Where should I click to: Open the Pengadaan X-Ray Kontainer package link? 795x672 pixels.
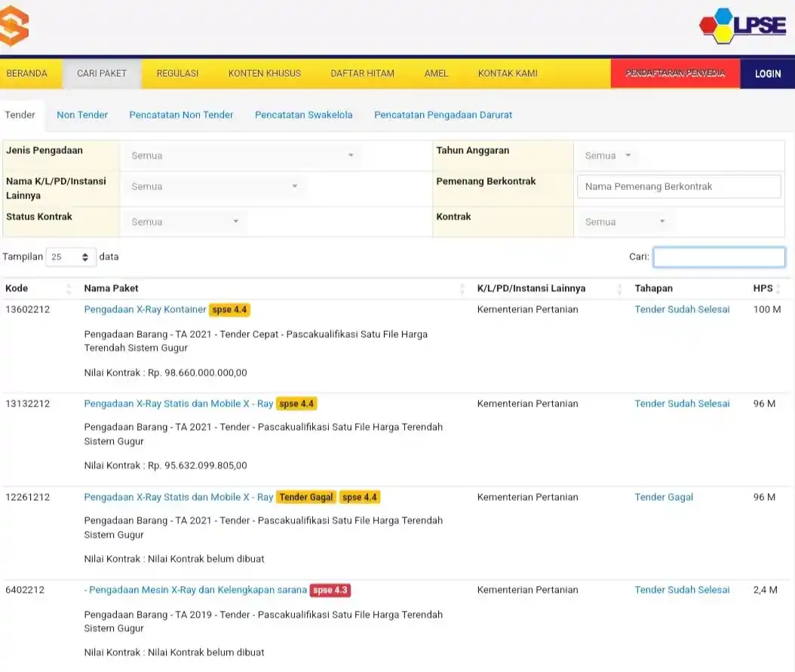point(145,310)
